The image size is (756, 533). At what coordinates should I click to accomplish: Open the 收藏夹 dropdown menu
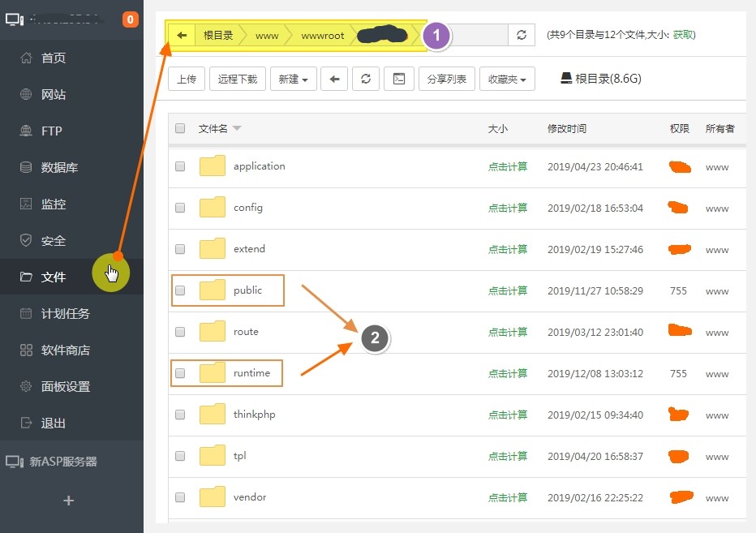tap(507, 79)
